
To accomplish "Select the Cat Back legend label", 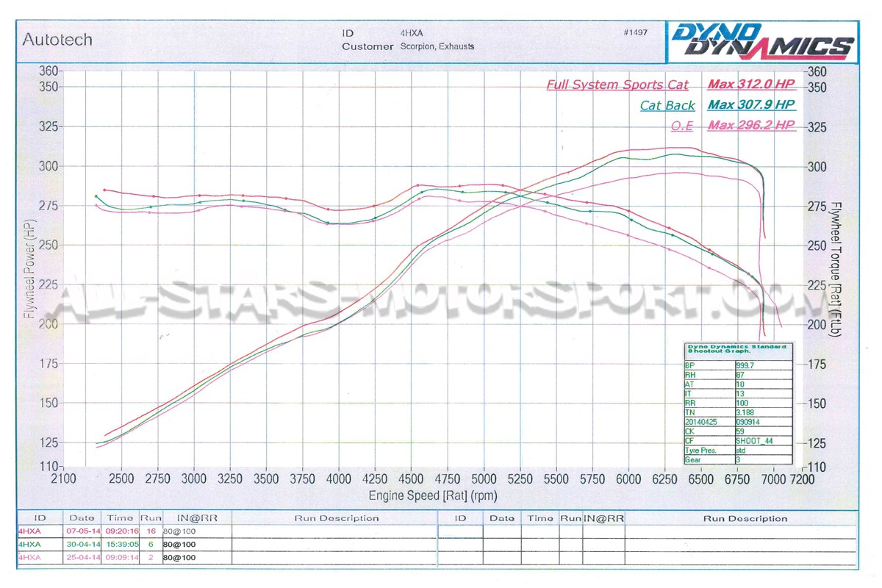I will coord(667,105).
